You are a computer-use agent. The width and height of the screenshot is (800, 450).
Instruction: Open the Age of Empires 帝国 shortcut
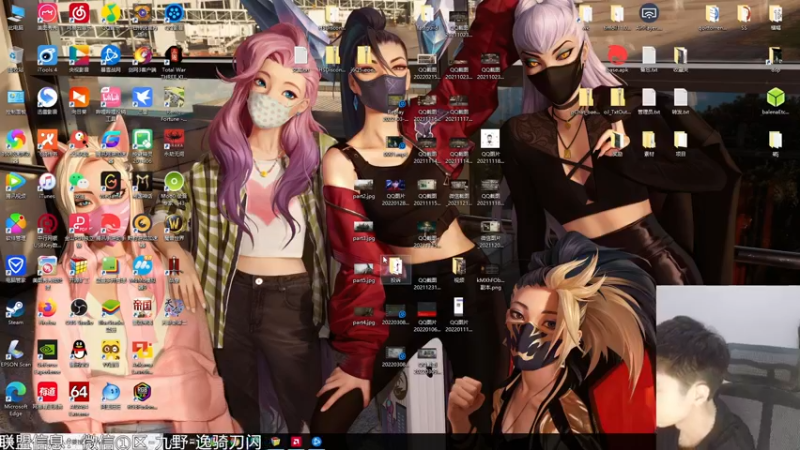(x=142, y=308)
